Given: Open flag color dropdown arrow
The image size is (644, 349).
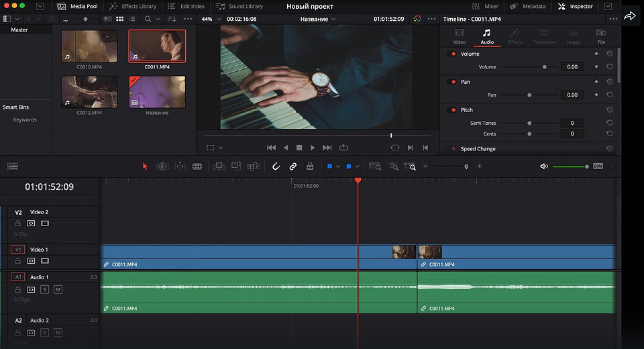Looking at the screenshot, I should point(338,166).
